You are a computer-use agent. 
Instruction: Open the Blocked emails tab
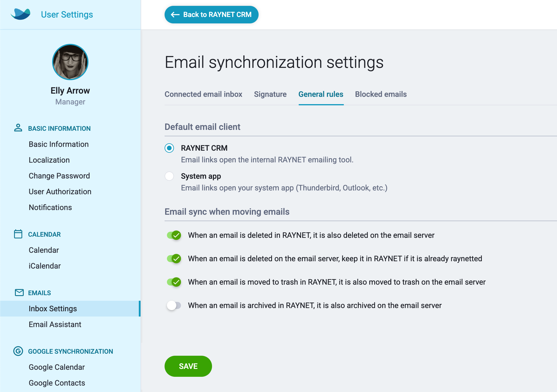pos(381,94)
